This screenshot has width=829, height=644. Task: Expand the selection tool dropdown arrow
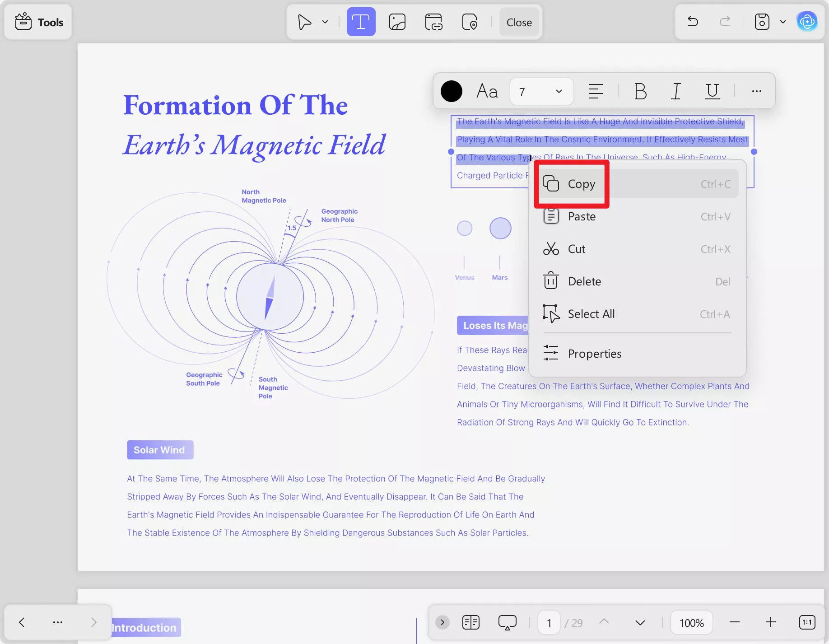325,22
